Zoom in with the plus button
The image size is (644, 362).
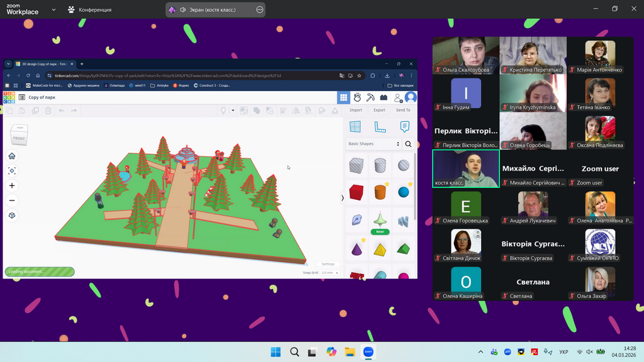(12, 186)
